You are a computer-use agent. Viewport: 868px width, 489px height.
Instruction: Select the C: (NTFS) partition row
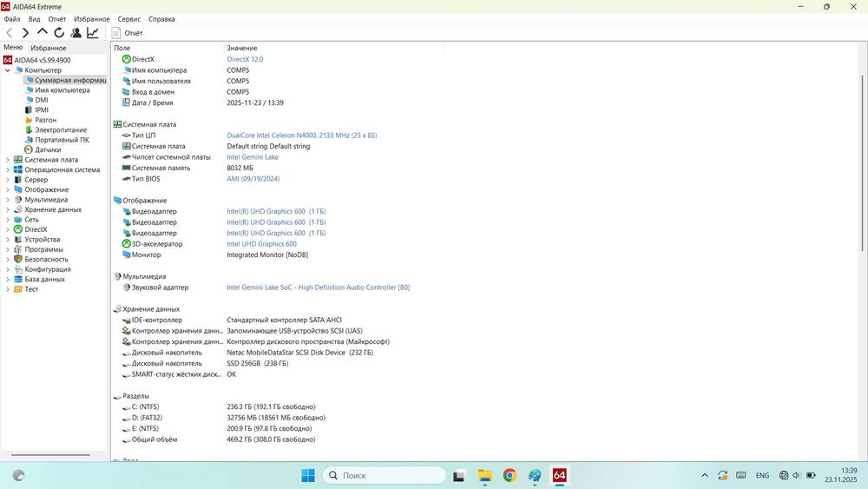click(219, 407)
